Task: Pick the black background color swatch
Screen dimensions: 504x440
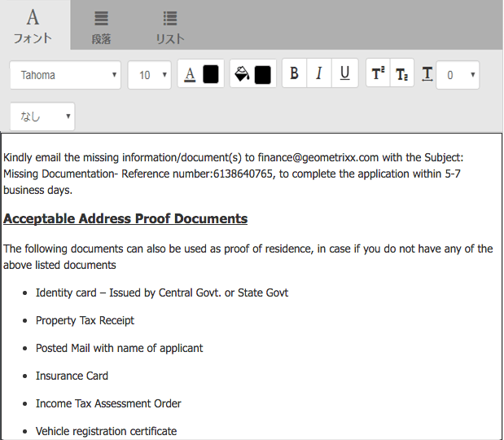Action: coord(263,75)
